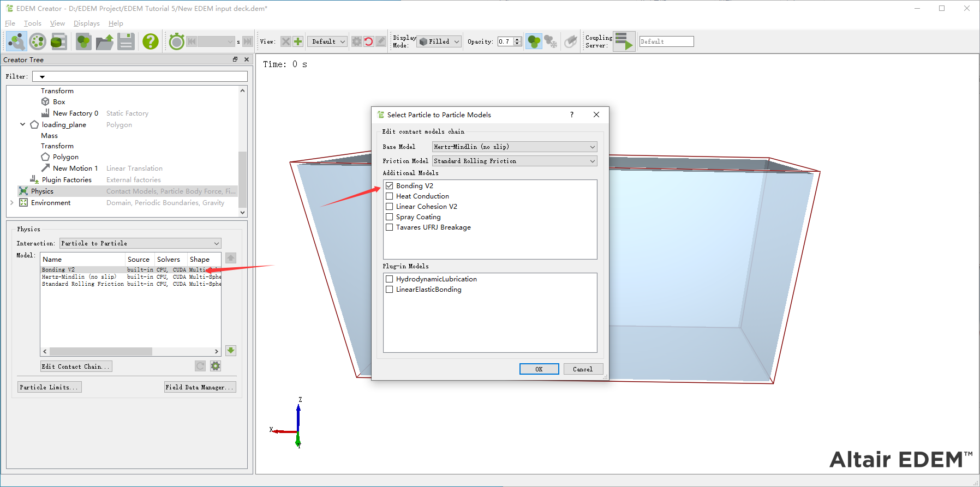The width and height of the screenshot is (980, 487).
Task: Click the model settings gear icon
Action: pos(216,366)
